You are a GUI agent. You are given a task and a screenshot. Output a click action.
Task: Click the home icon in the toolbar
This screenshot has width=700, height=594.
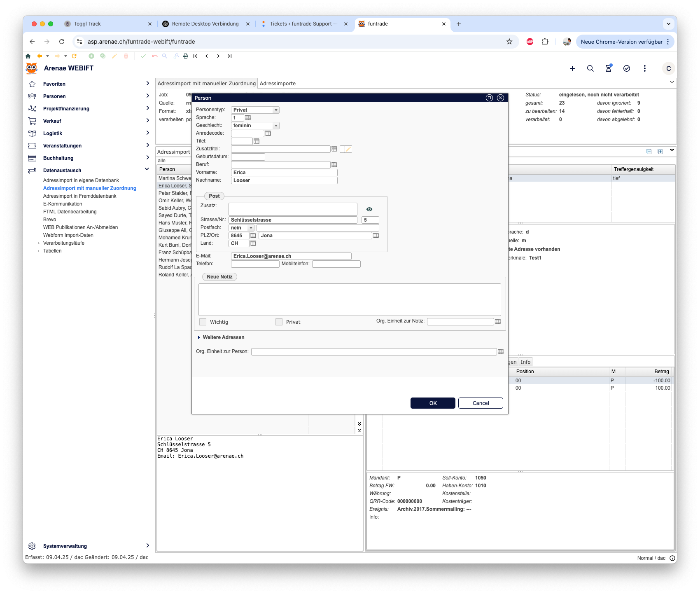point(28,56)
